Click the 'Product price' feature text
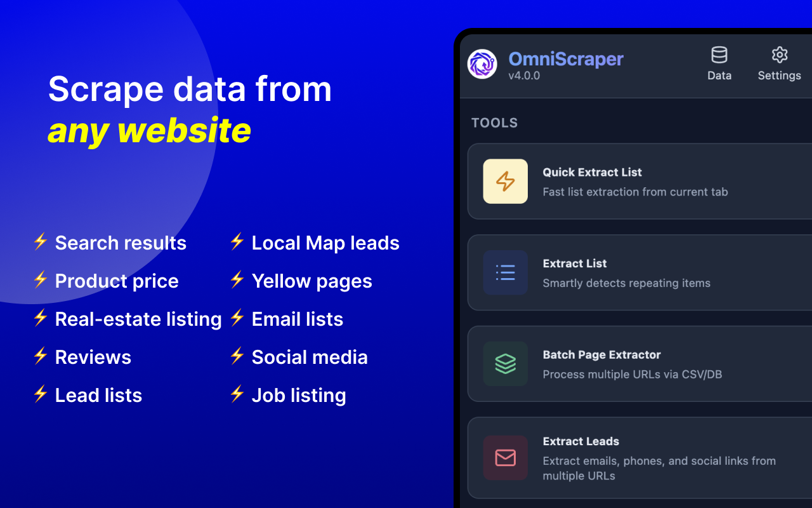Image resolution: width=812 pixels, height=508 pixels. coord(117,281)
